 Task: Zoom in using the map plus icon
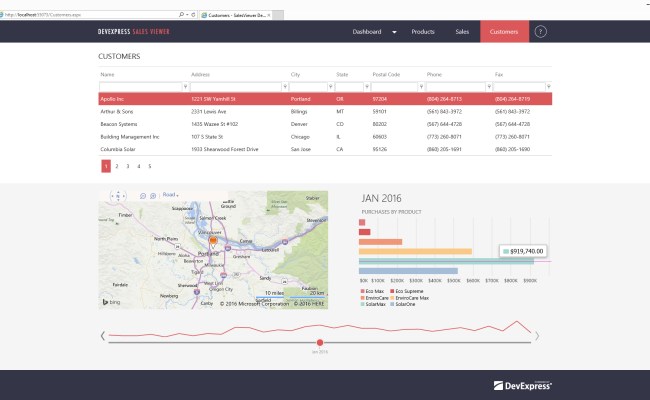153,196
